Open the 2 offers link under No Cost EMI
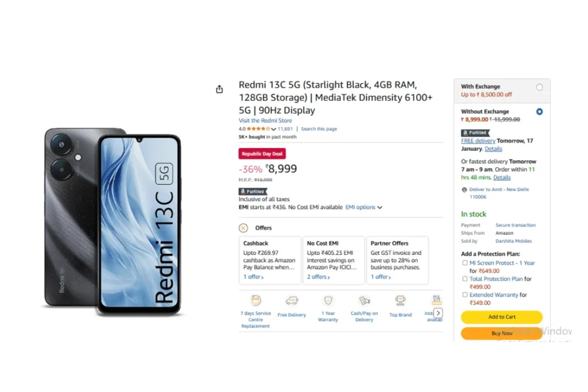 coord(318,277)
